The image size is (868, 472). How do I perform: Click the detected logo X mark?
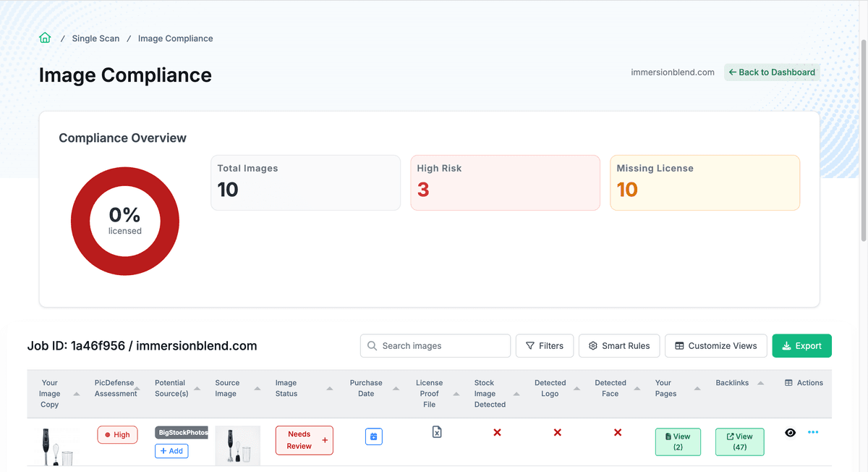558,432
